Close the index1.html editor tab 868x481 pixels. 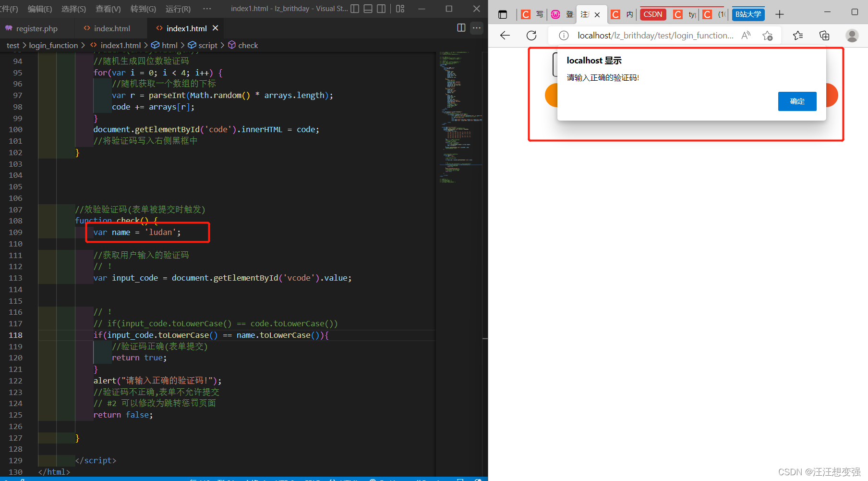pos(215,28)
